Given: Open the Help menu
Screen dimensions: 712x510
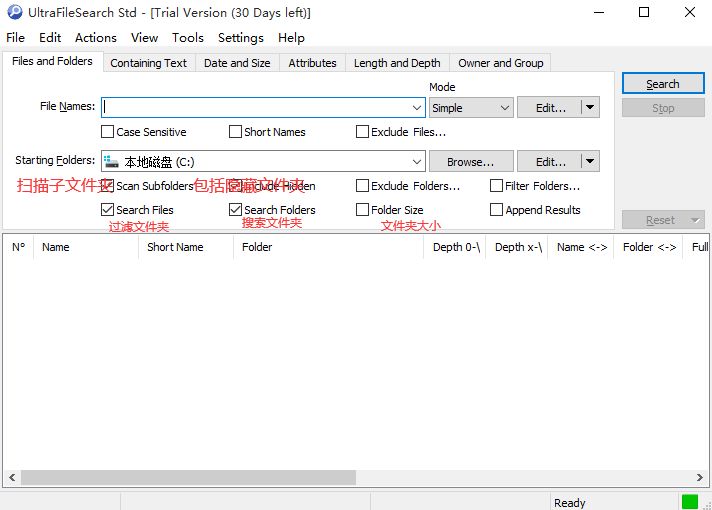Looking at the screenshot, I should [x=291, y=38].
